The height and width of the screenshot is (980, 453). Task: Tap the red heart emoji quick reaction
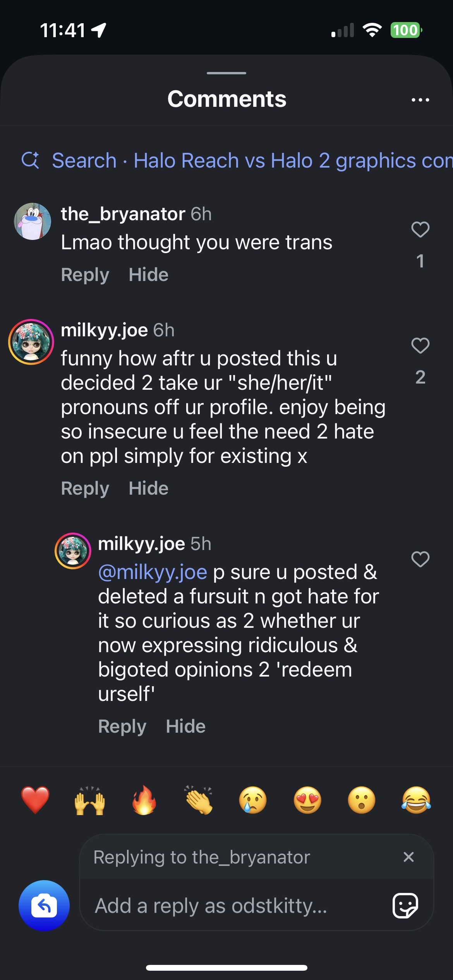[35, 800]
